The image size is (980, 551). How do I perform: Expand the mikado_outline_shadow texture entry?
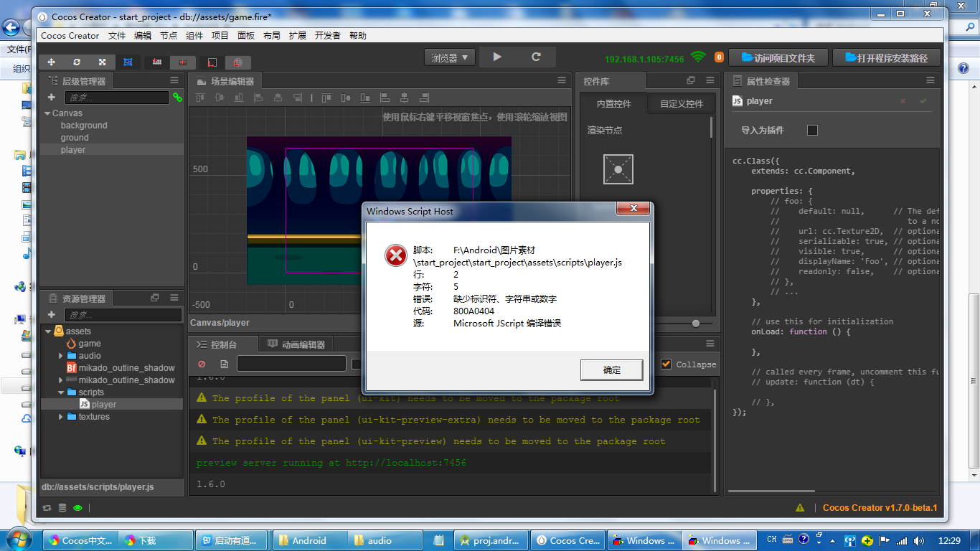(x=61, y=380)
